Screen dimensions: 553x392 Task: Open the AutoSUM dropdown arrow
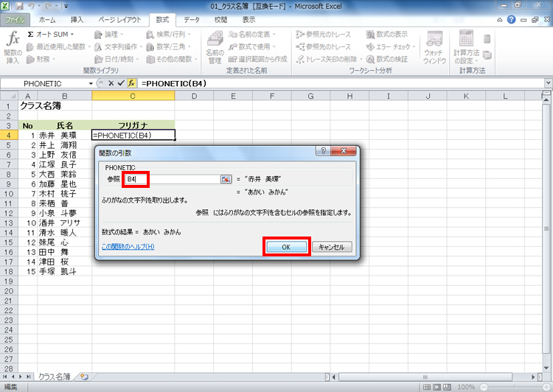(x=72, y=35)
